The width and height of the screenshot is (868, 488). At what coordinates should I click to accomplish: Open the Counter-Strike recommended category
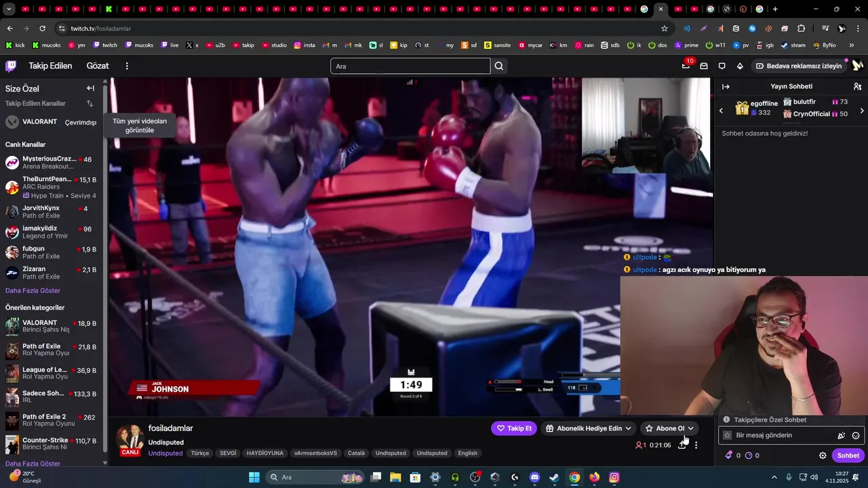[x=52, y=444]
